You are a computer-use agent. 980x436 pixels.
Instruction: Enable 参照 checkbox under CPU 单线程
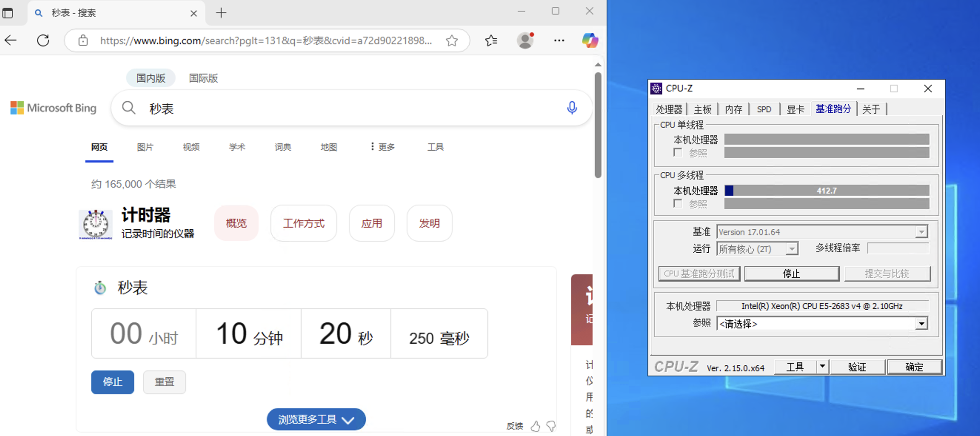point(678,153)
